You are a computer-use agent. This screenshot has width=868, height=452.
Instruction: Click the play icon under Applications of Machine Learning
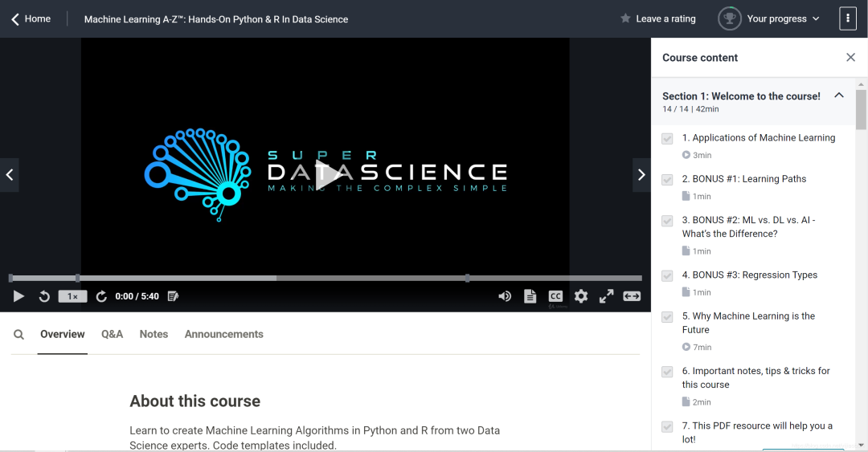(x=686, y=155)
